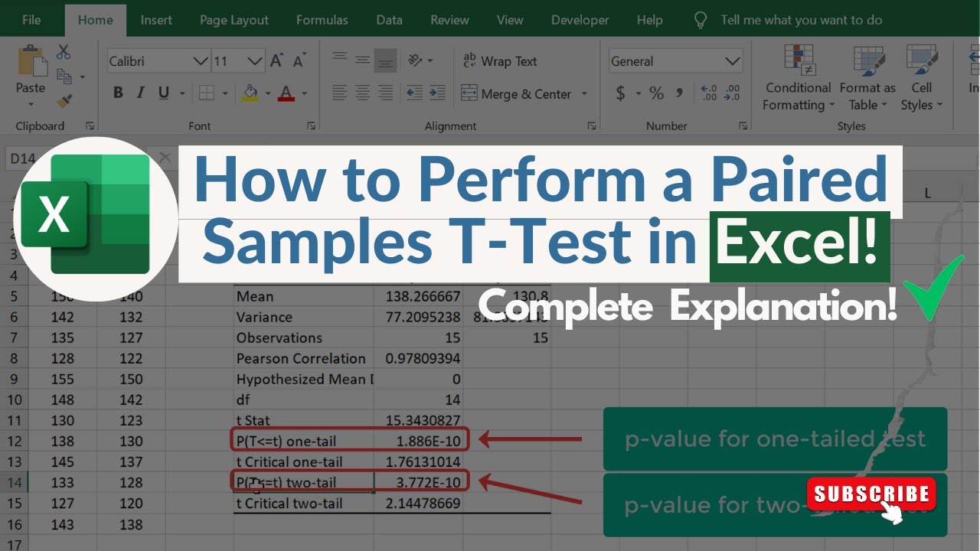Toggle Center horizontal alignment

[x=363, y=93]
